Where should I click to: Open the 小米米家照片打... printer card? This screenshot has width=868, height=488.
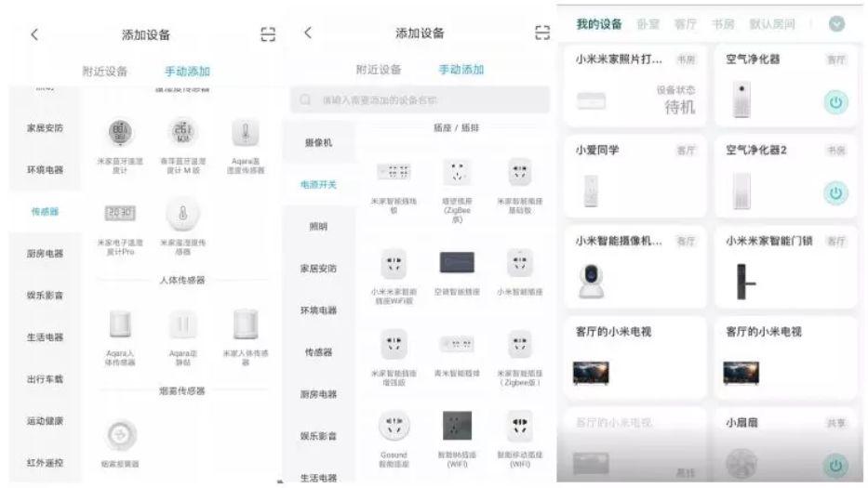634,86
